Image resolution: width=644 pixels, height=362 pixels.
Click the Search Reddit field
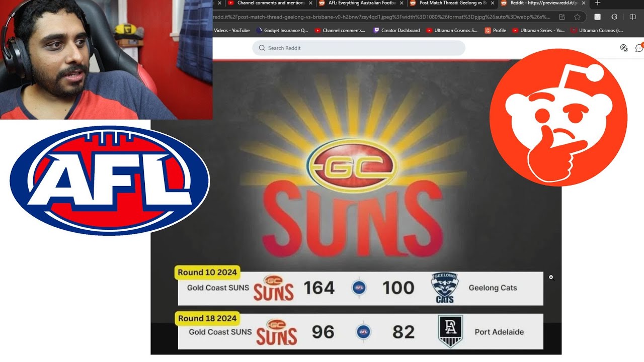(358, 48)
